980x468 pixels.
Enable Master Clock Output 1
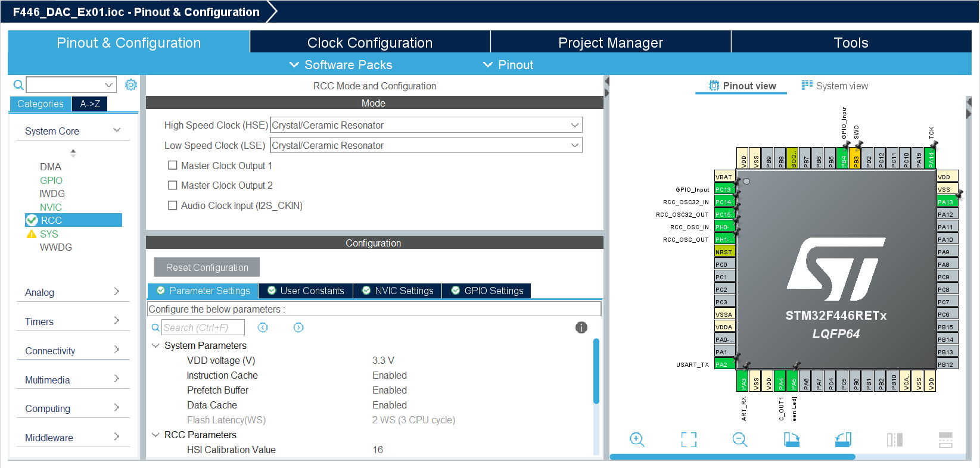click(x=173, y=166)
